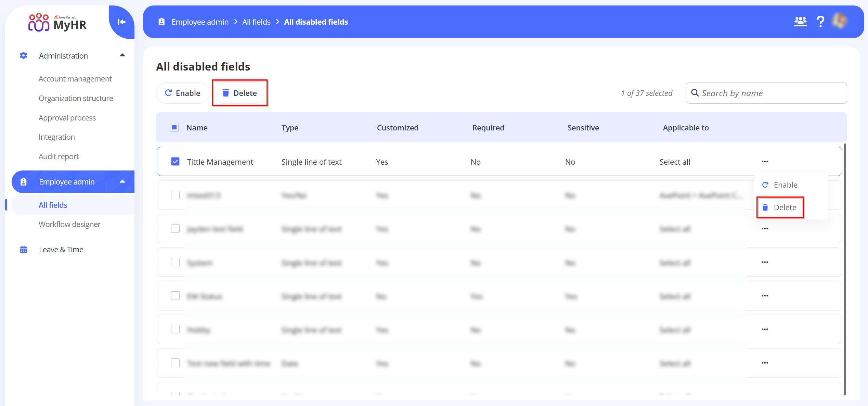Toggle the select-all checkbox in table header
This screenshot has height=406, width=868.
[174, 128]
